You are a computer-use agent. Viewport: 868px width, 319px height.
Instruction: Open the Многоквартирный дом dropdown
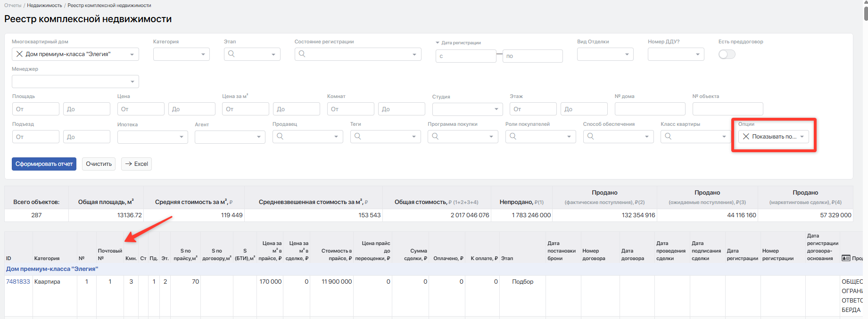point(132,55)
